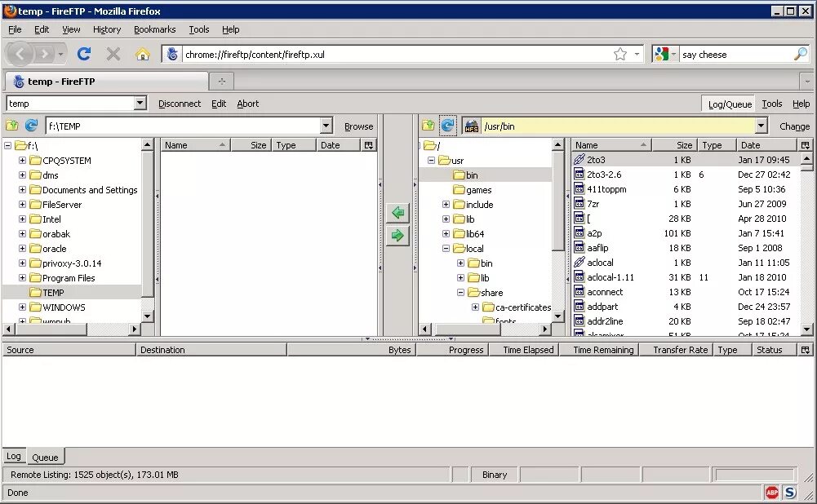The width and height of the screenshot is (817, 504).
Task: Click the local tree horizontal scrollbar
Action: tap(71, 329)
